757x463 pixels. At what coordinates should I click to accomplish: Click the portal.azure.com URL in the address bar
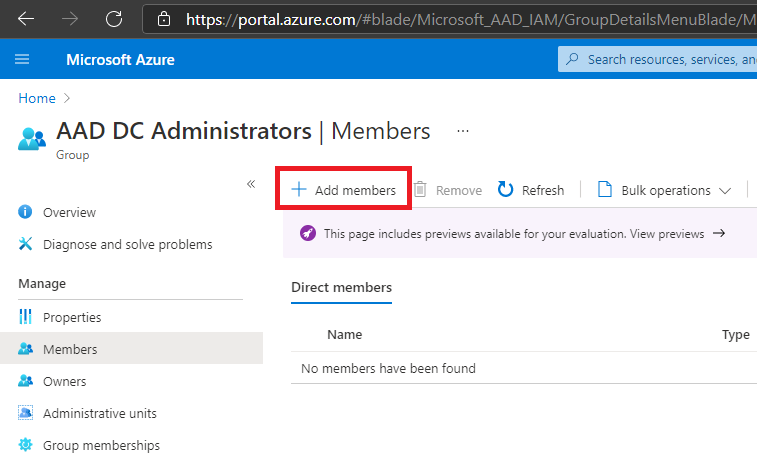[x=471, y=19]
